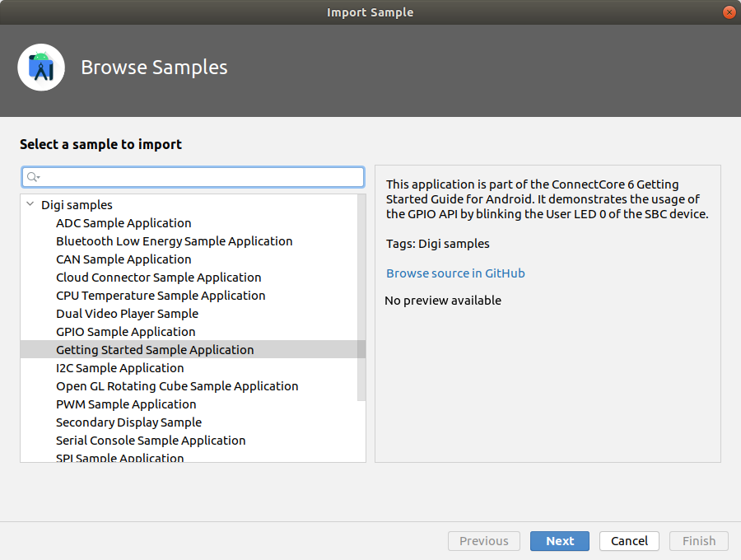Click the Next button
Image resolution: width=741 pixels, height=560 pixels.
point(560,540)
